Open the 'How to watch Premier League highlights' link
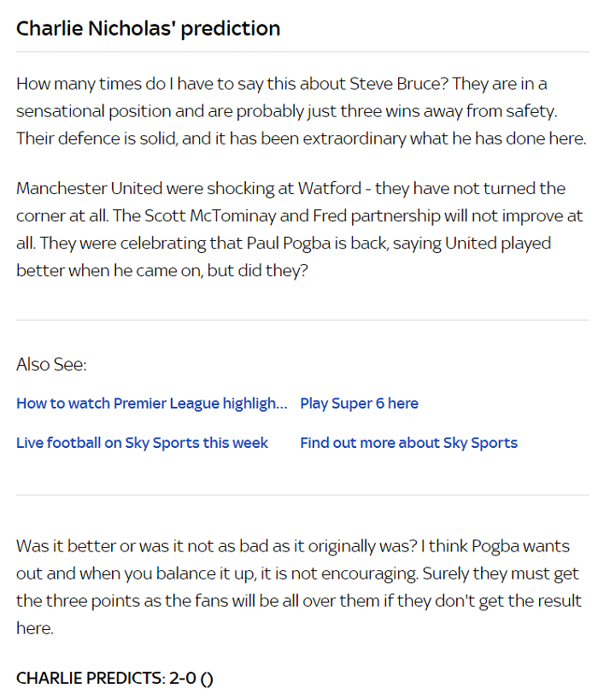Image resolution: width=598 pixels, height=700 pixels. click(x=151, y=403)
